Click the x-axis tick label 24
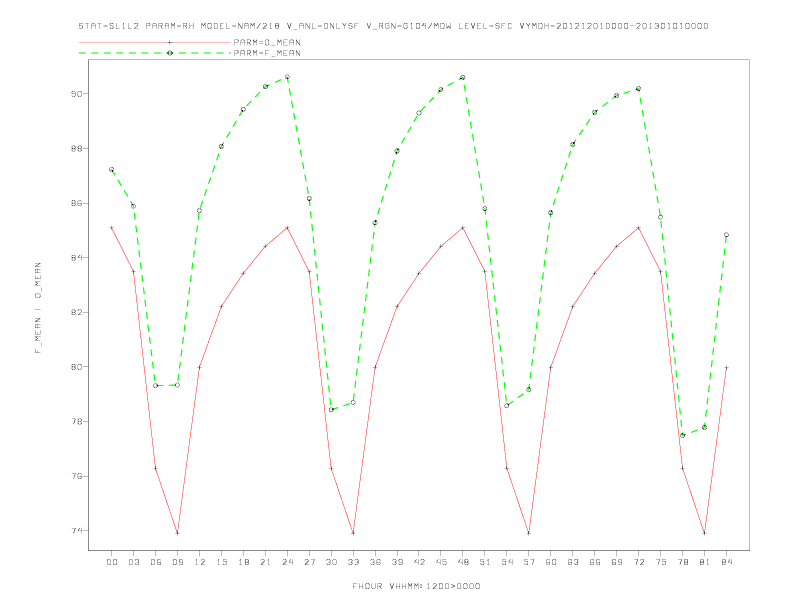Viewport: 792px width, 612px height. click(287, 562)
